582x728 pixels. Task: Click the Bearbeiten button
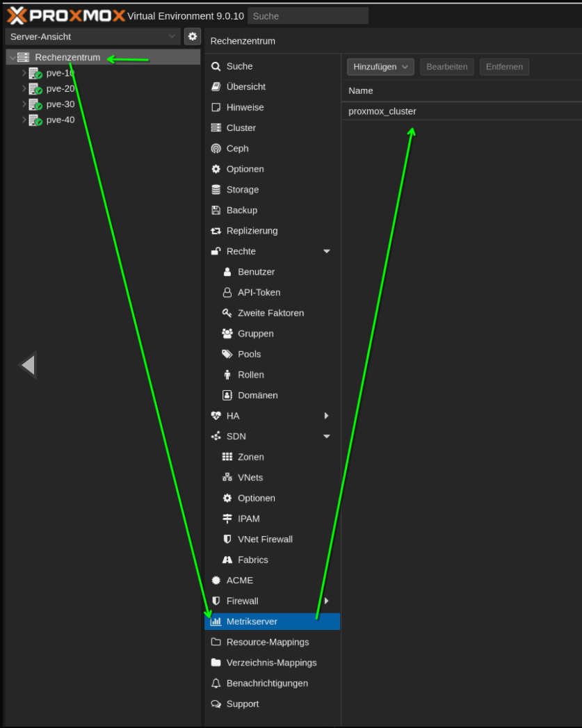447,67
